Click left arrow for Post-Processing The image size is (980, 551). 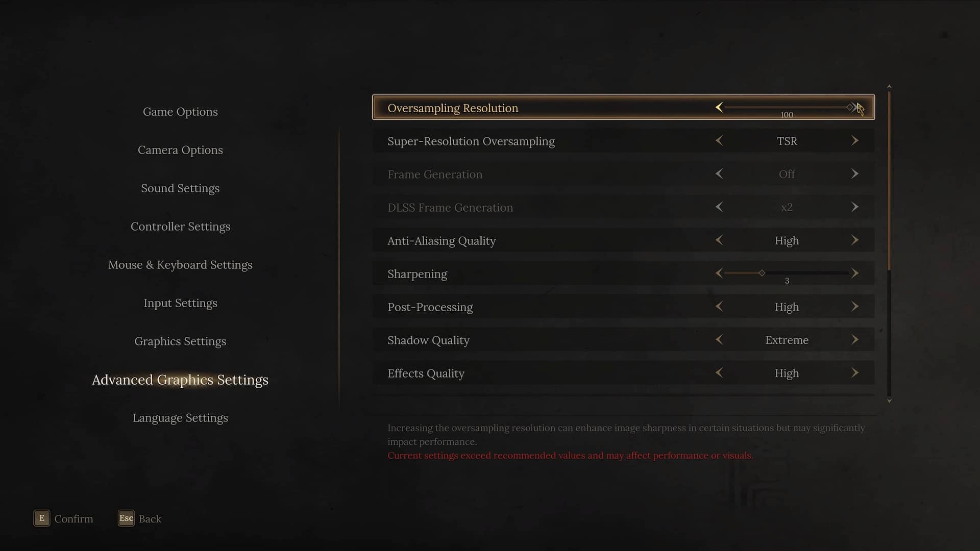click(x=719, y=306)
